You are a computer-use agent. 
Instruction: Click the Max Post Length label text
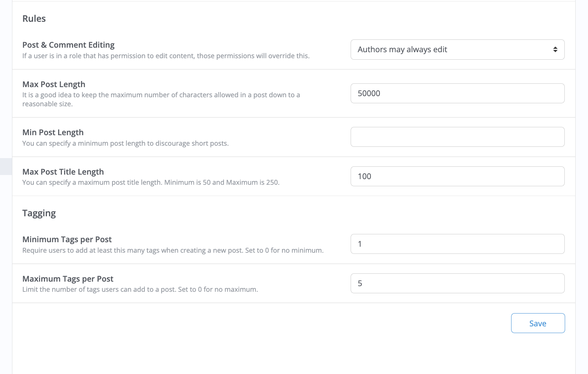pos(54,84)
